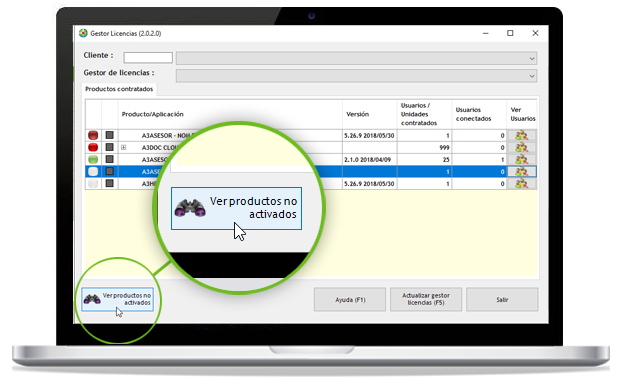Click the Gestor Licencias app icon in title bar
Image resolution: width=618 pixels, height=383 pixels.
coord(83,33)
